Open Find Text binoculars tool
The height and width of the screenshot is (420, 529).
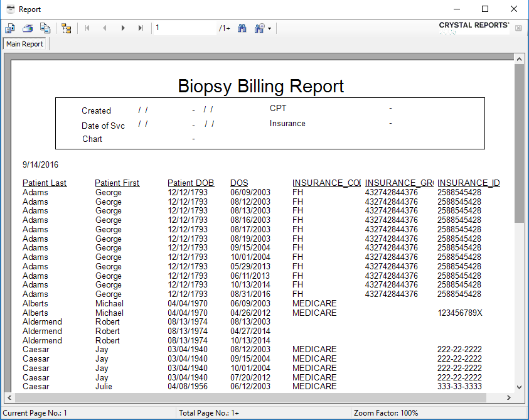tap(242, 28)
